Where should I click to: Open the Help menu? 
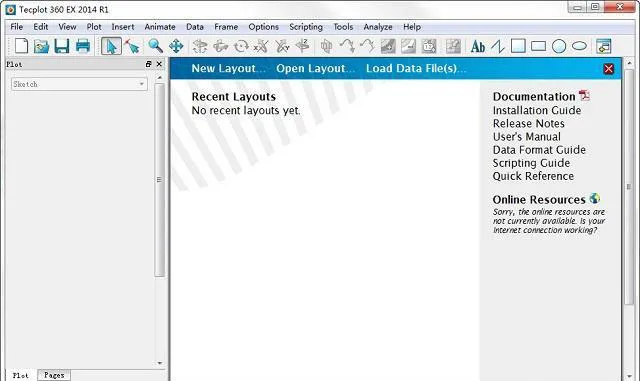[x=412, y=27]
